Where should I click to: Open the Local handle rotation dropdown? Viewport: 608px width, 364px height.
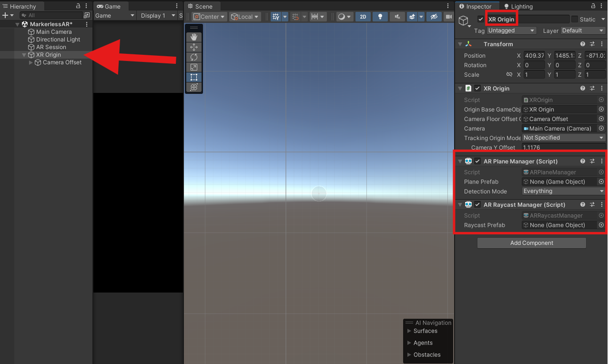coord(245,17)
